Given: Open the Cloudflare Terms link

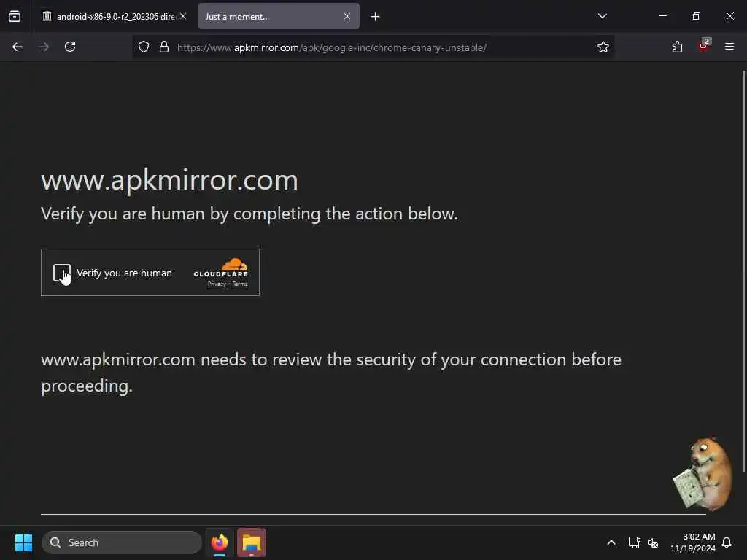Looking at the screenshot, I should (x=240, y=284).
